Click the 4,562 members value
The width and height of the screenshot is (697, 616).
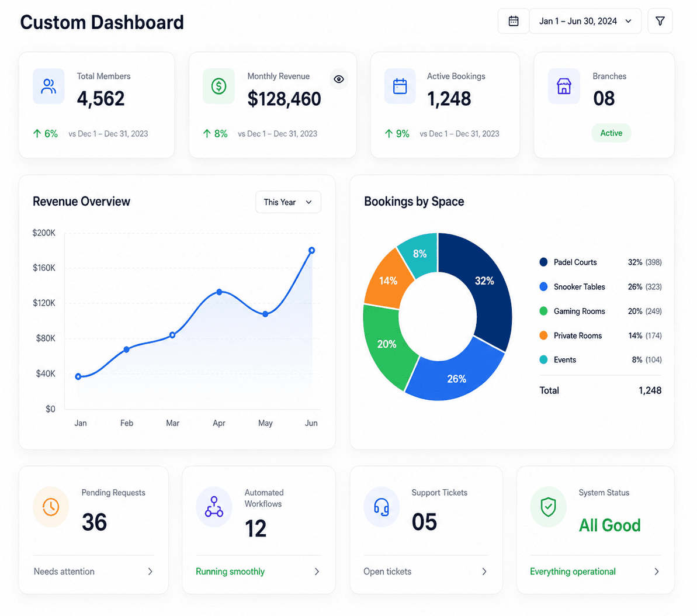(100, 99)
